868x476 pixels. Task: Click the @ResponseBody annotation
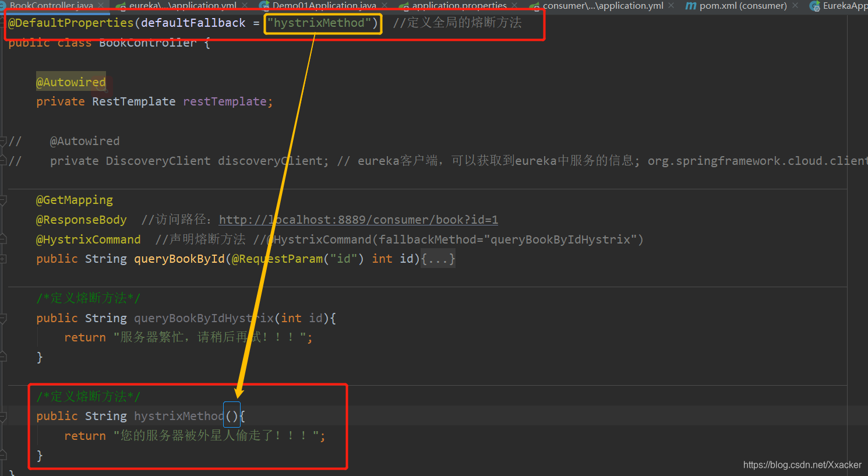point(82,220)
